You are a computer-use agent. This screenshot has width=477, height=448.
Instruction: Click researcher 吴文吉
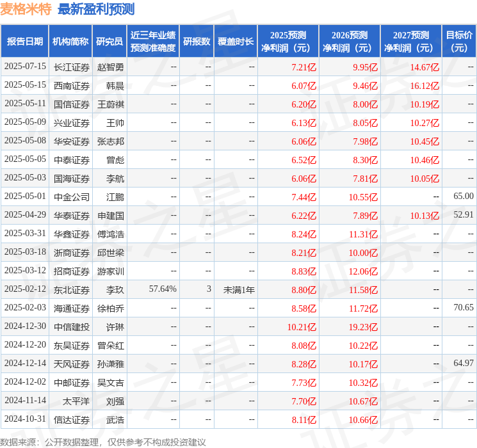110,383
